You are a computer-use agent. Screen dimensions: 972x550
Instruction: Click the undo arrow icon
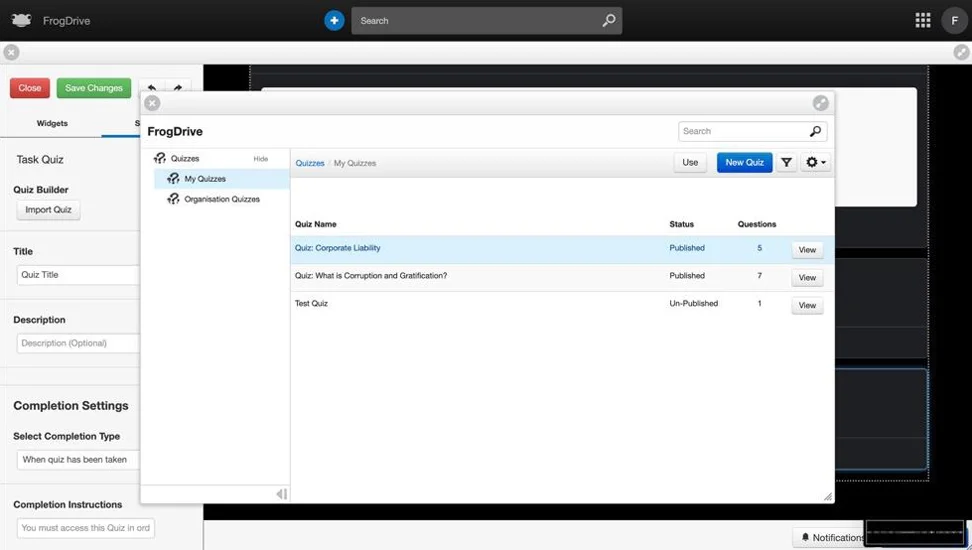point(152,88)
